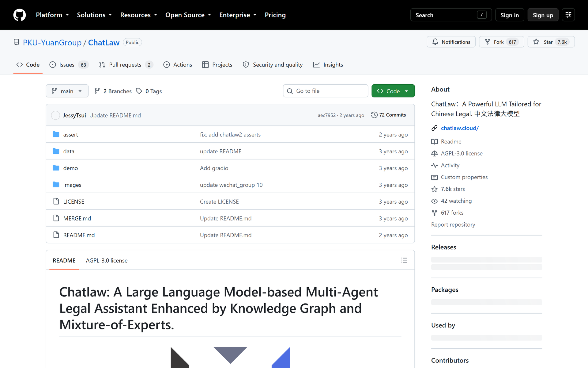Click the Sign in button

coord(510,15)
